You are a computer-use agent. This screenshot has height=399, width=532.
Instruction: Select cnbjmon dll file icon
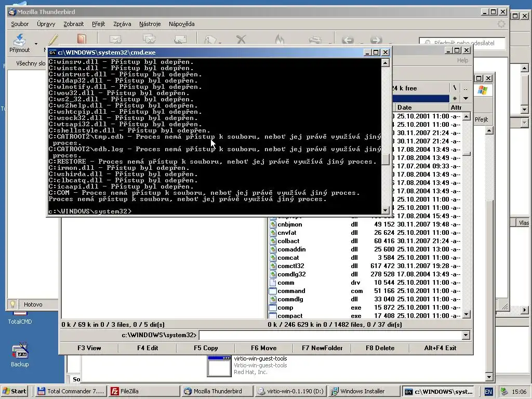pos(273,224)
